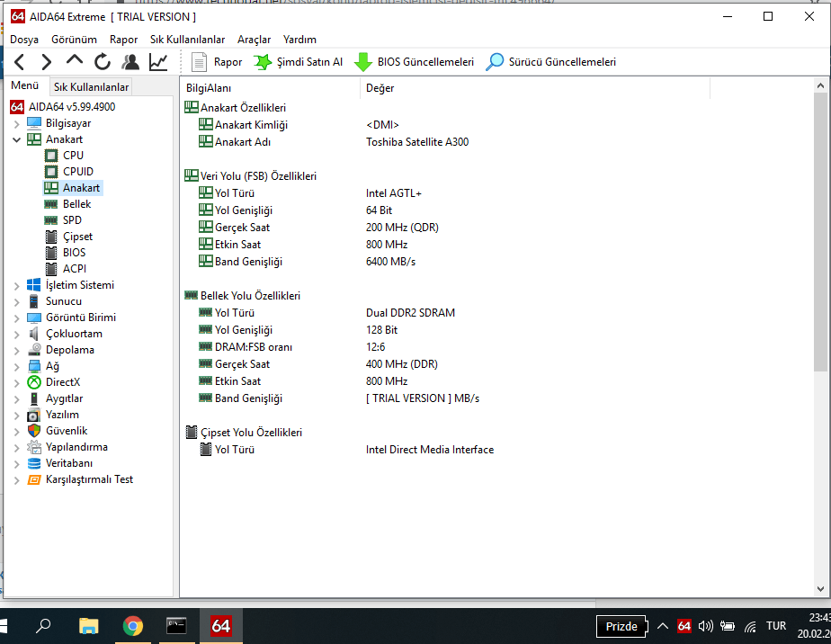This screenshot has height=644, width=831.
Task: Select Görüntü Birimi display icon
Action: (34, 318)
